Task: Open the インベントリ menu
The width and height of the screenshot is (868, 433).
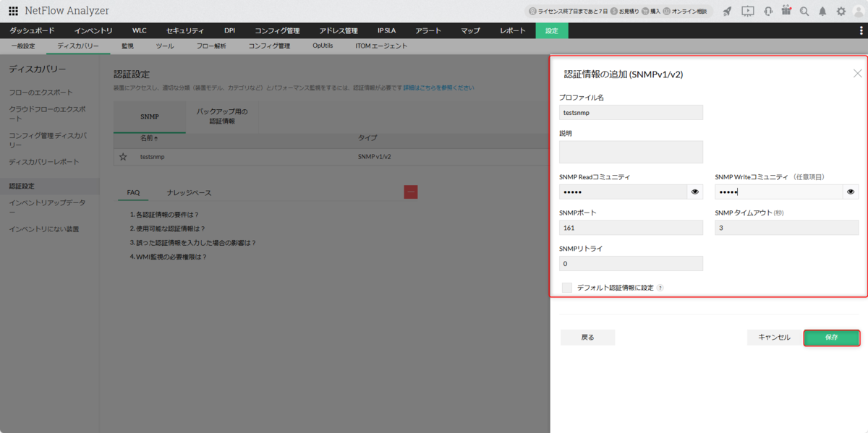Action: tap(93, 30)
